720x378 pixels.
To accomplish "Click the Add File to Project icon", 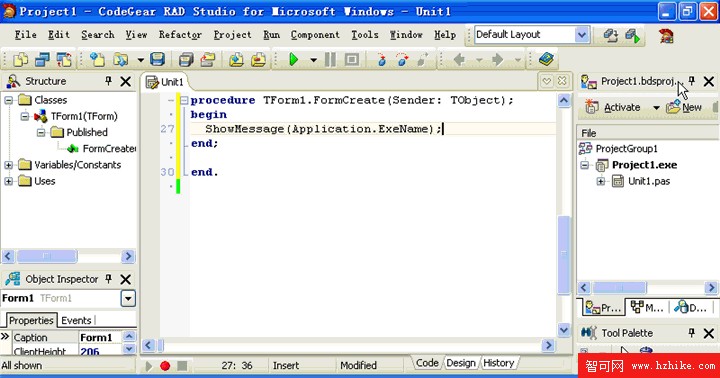I will [x=236, y=60].
